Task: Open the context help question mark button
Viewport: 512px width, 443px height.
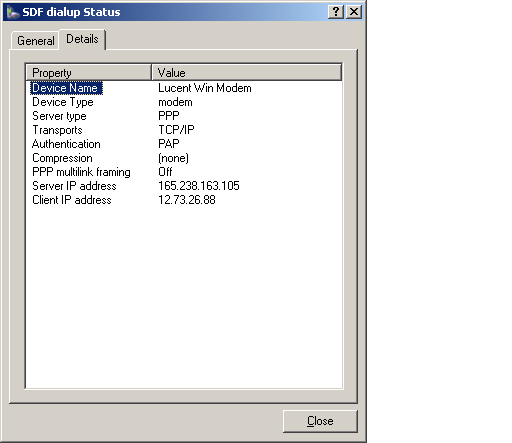Action: coord(336,12)
